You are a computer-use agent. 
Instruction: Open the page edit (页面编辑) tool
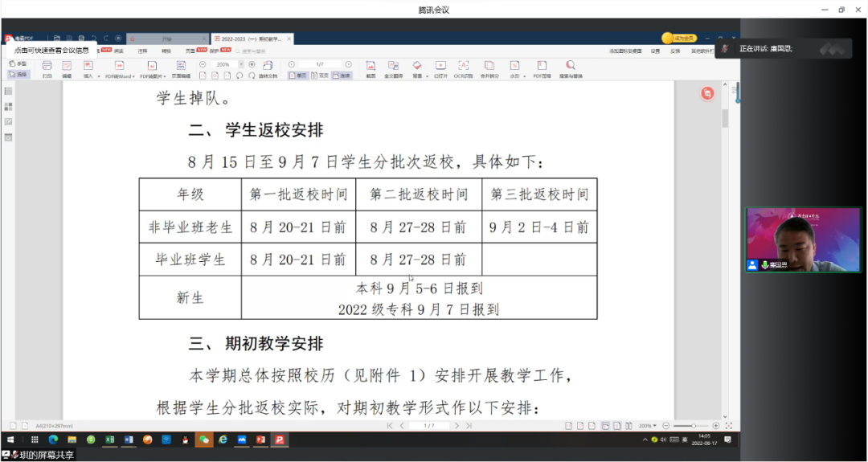(x=181, y=67)
